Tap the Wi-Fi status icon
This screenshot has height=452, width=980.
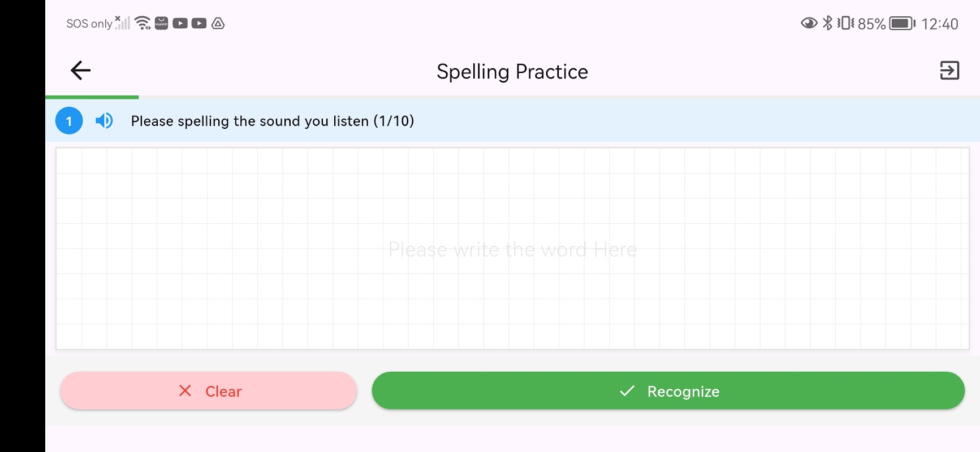click(x=143, y=23)
